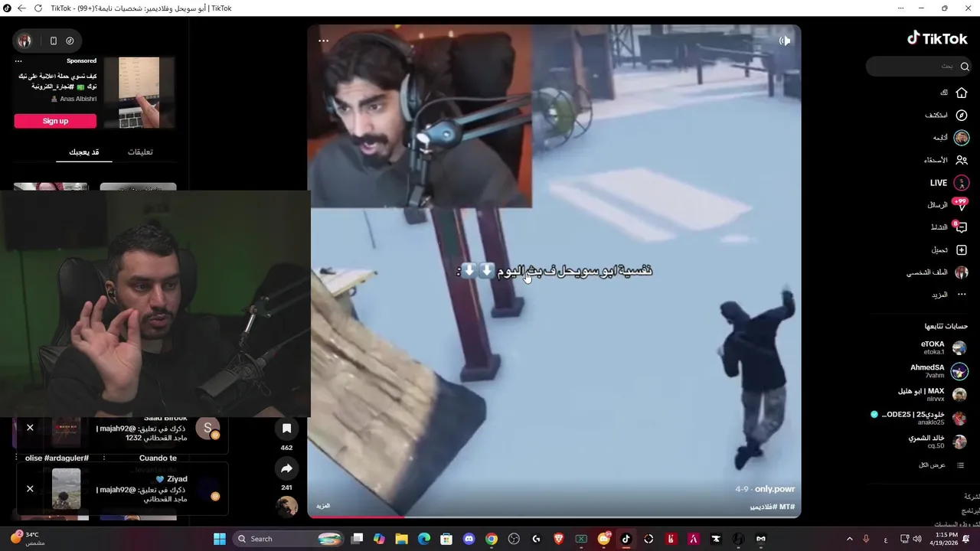Open Activity (النشاط) notifications
Viewport: 980px width, 551px height.
949,227
